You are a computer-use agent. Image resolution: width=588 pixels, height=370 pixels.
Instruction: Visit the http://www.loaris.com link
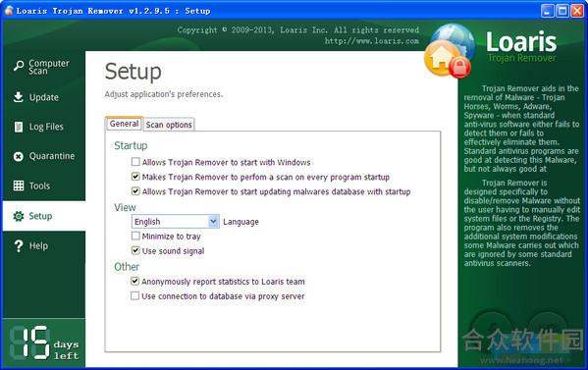[372, 41]
